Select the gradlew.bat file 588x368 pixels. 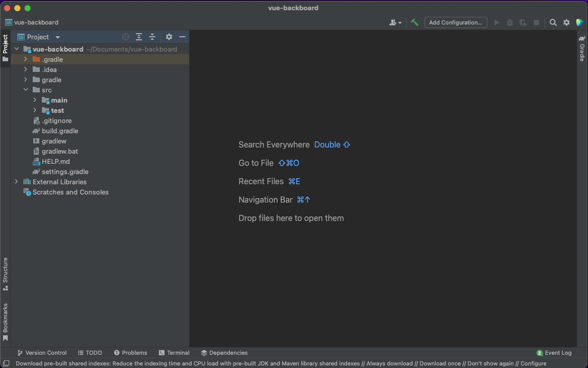(x=60, y=152)
